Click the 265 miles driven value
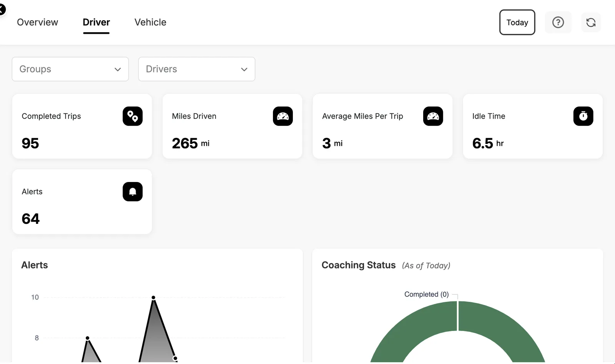The height and width of the screenshot is (364, 615). tap(185, 143)
